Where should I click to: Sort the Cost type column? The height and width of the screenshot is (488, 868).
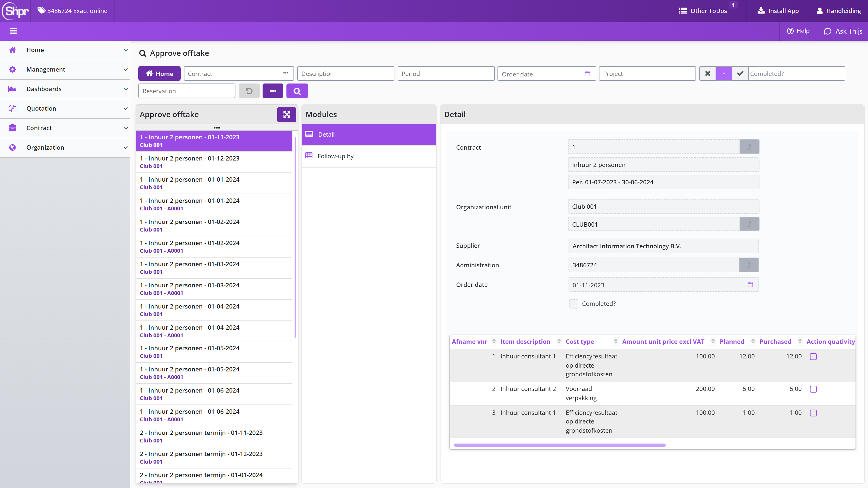[x=616, y=342]
